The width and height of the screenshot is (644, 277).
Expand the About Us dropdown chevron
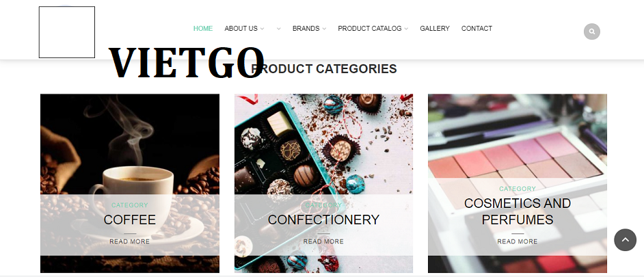tap(262, 29)
